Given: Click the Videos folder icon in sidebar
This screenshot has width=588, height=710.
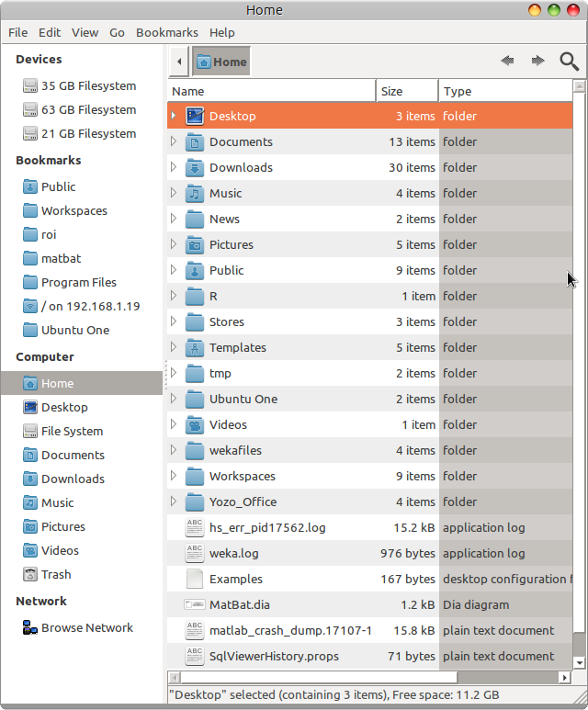Looking at the screenshot, I should click(30, 550).
